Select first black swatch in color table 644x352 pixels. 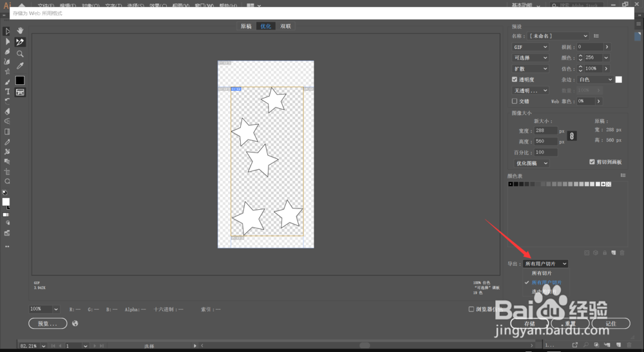click(511, 184)
